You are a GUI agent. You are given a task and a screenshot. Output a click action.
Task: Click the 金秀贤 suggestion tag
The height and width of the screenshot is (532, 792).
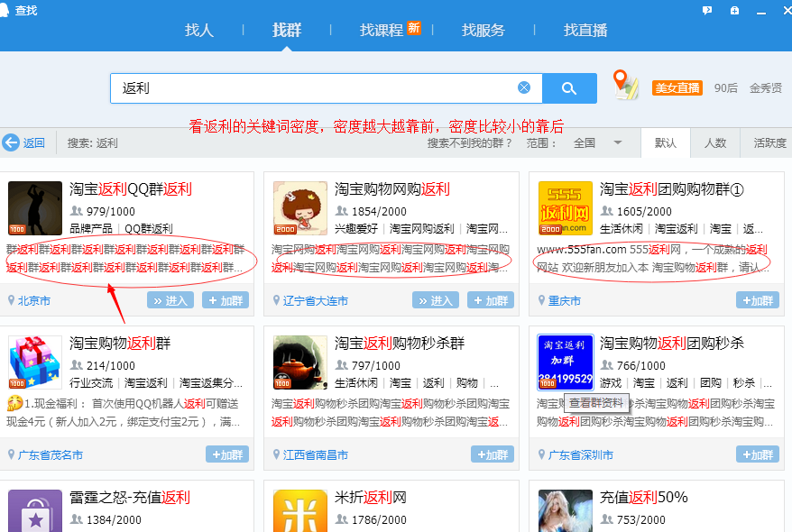(x=765, y=87)
